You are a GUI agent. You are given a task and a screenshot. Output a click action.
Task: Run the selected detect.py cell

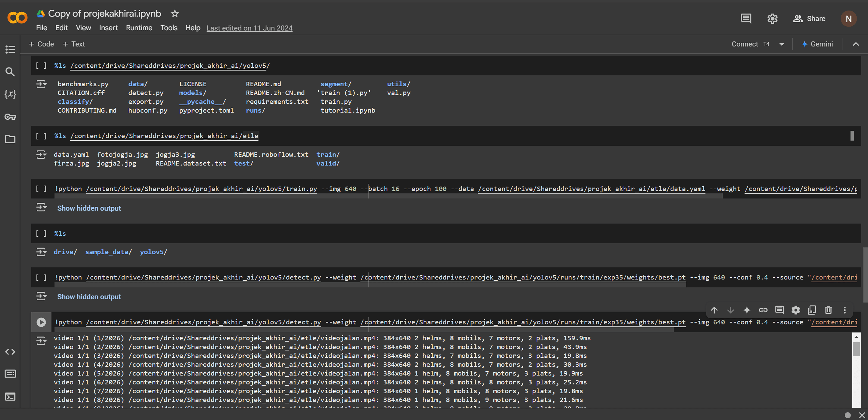[x=41, y=322]
